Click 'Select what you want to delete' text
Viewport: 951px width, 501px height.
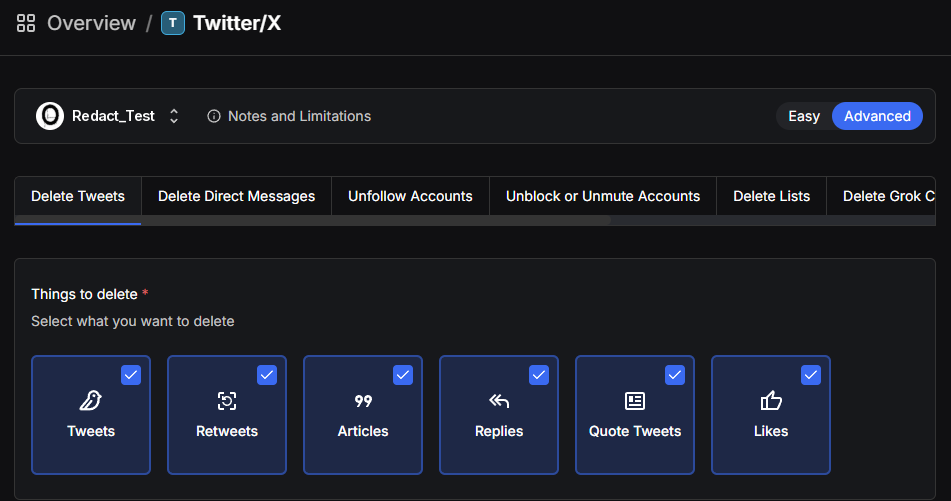(133, 321)
